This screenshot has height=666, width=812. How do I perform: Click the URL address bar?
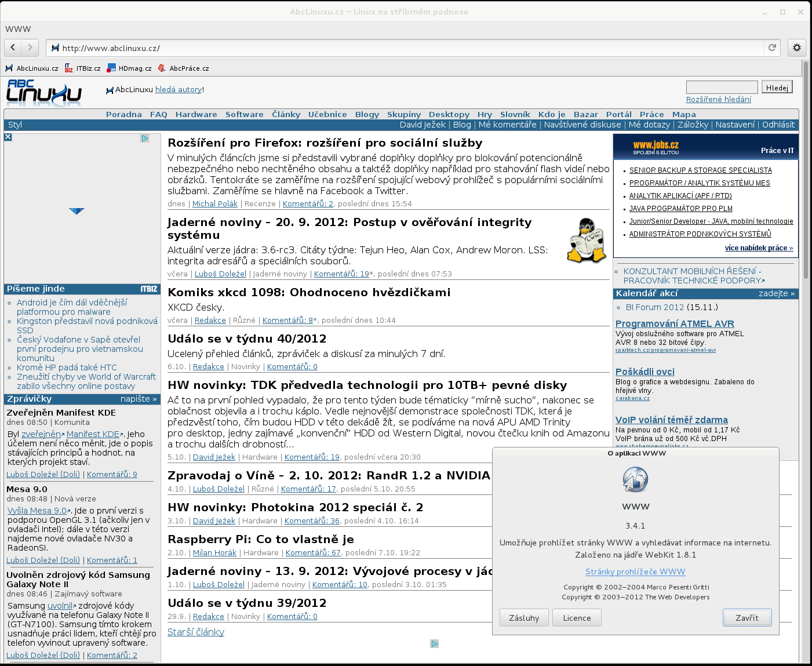[406, 48]
